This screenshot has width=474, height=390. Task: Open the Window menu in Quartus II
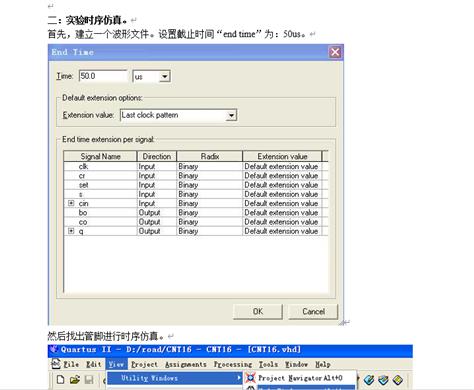coord(296,364)
